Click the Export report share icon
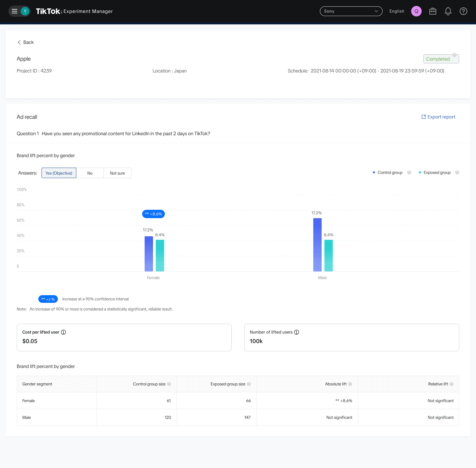 (x=424, y=117)
